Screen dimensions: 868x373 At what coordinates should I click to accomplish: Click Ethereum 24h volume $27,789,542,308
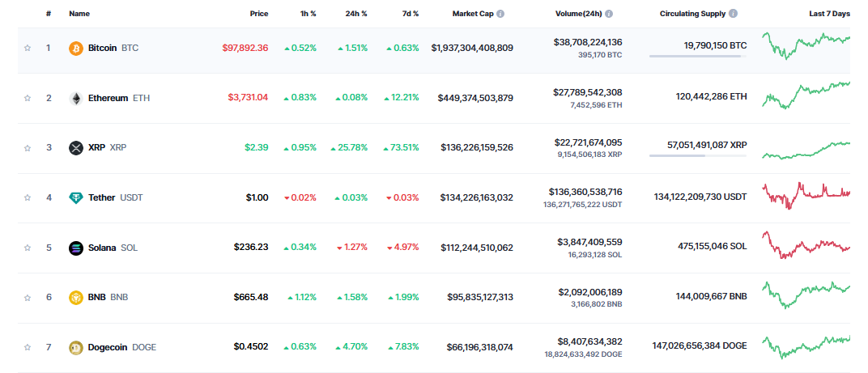[587, 92]
